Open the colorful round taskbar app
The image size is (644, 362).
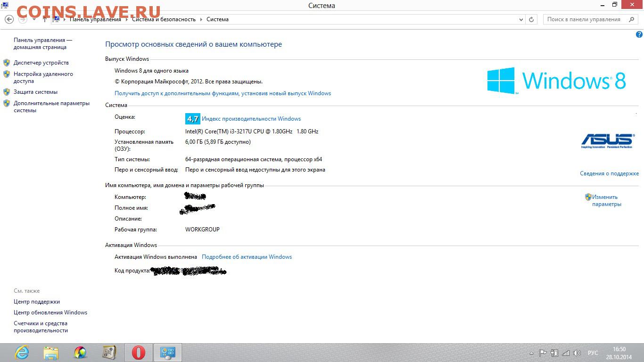click(x=80, y=353)
